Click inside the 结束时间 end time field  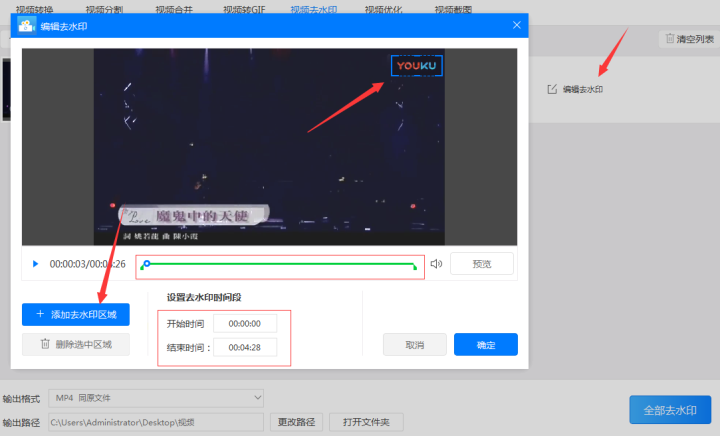coord(245,347)
